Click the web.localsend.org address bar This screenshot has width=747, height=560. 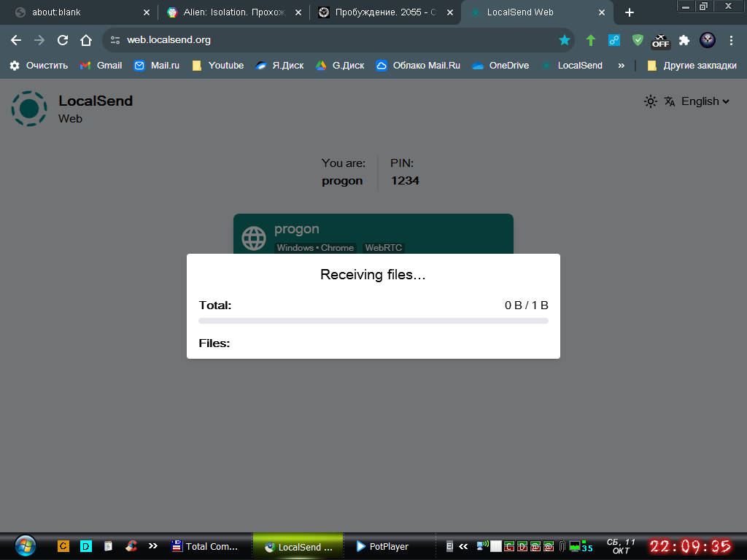coord(338,40)
